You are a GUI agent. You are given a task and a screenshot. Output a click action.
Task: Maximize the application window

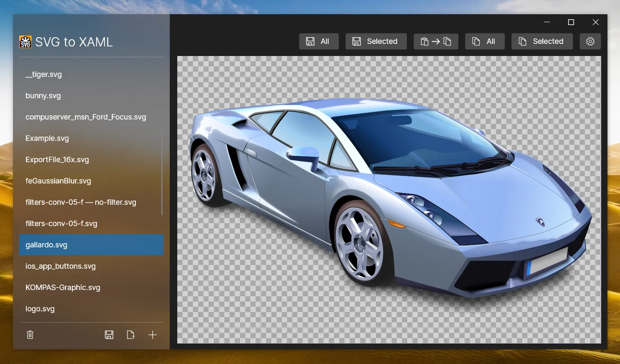(x=571, y=22)
